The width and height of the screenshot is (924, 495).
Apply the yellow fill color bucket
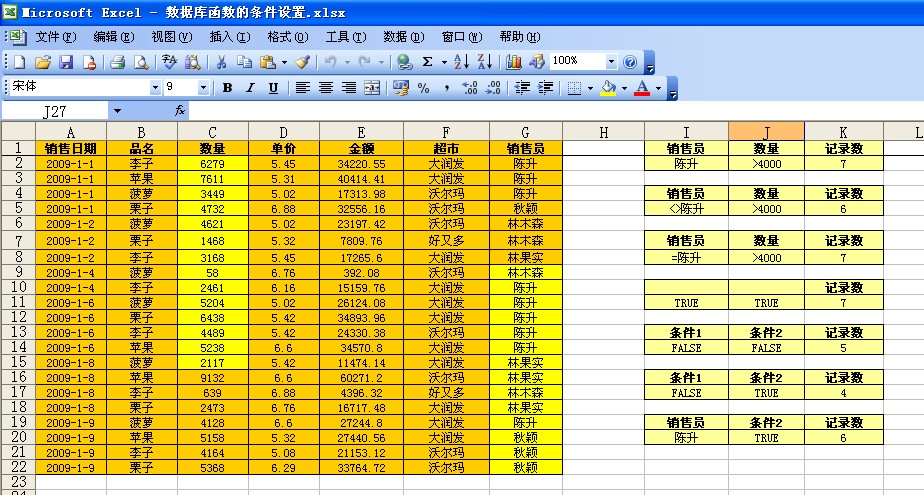[607, 88]
